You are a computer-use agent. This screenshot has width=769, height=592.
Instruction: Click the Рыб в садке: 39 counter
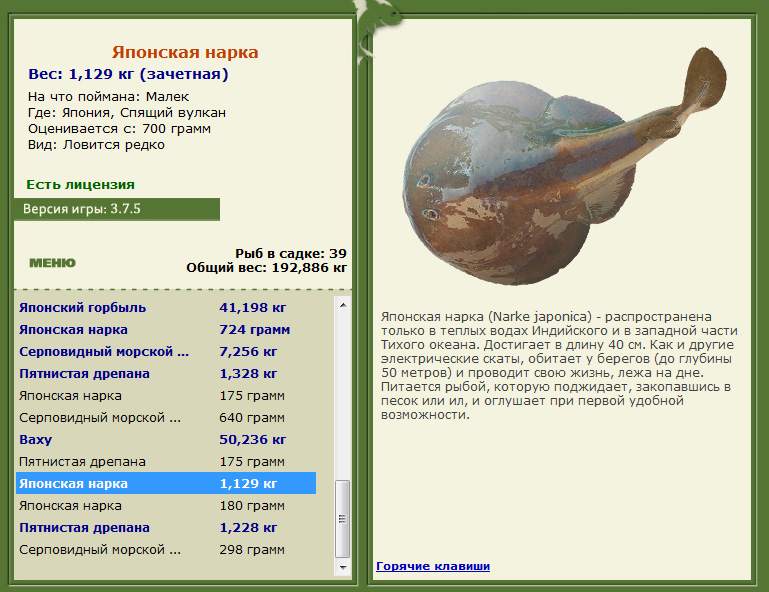(x=291, y=254)
